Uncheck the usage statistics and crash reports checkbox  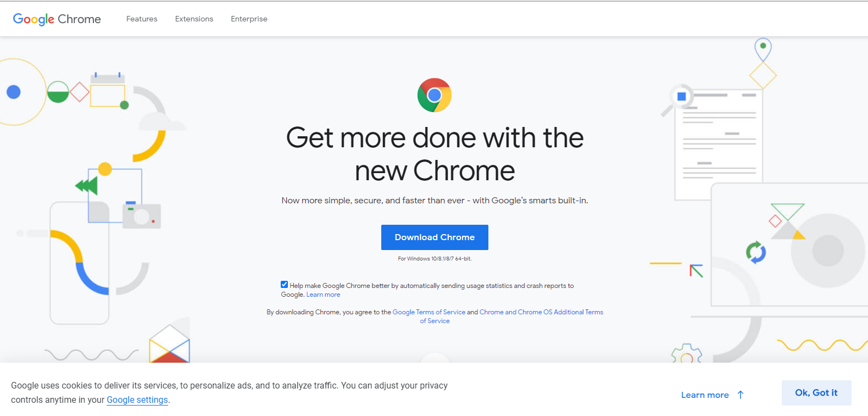[284, 284]
